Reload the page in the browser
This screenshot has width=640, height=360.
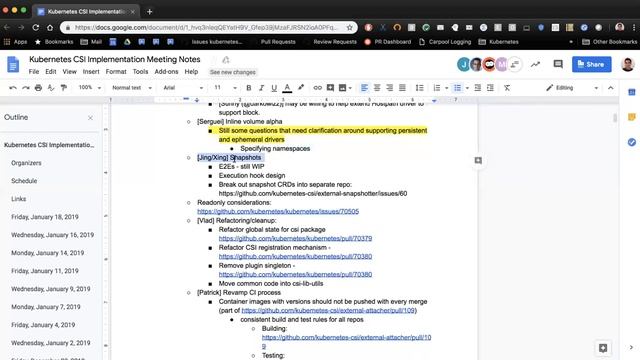(x=36, y=27)
